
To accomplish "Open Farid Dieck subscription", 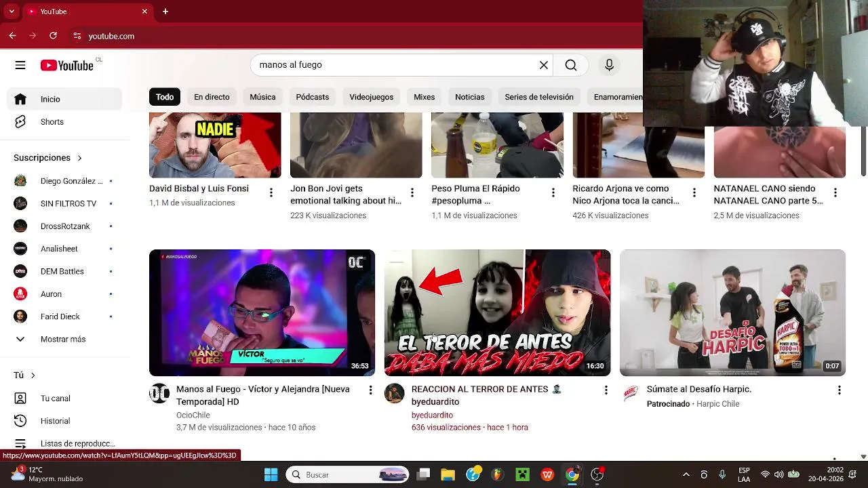I will click(x=64, y=317).
